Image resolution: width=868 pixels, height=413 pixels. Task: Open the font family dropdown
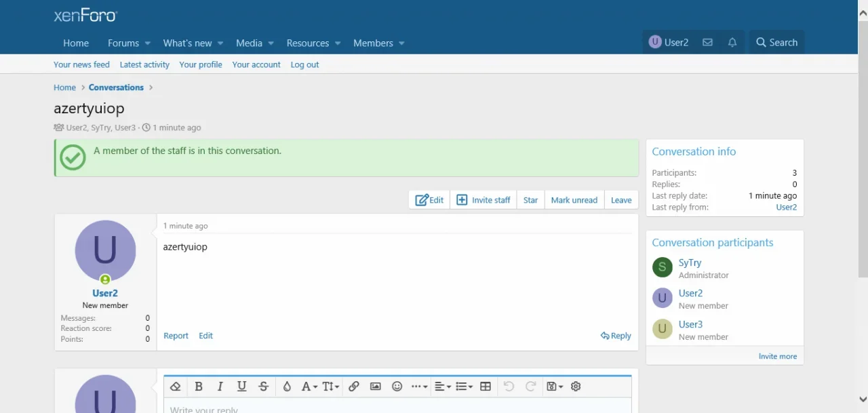coord(309,387)
